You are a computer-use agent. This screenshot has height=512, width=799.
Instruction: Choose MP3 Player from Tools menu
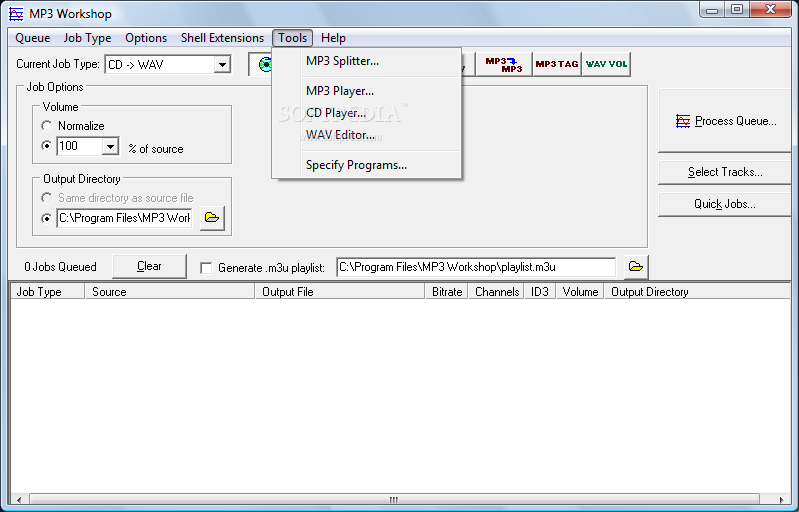coord(367,91)
